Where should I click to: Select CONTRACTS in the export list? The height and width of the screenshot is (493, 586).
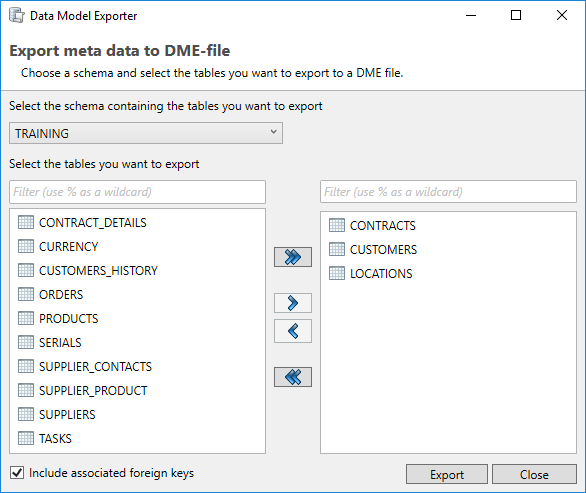click(383, 225)
